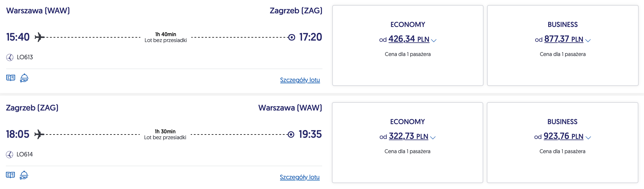Click the LO613 flight number

point(25,57)
